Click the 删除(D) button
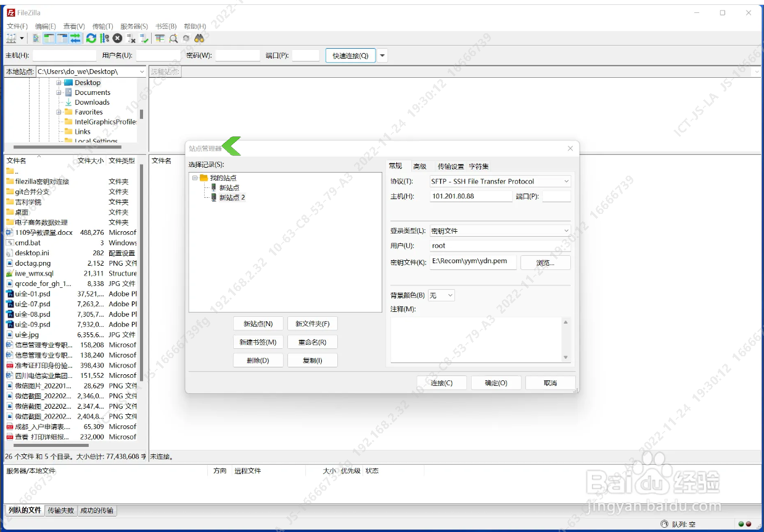Viewport: 764px width, 532px height. [x=258, y=361]
